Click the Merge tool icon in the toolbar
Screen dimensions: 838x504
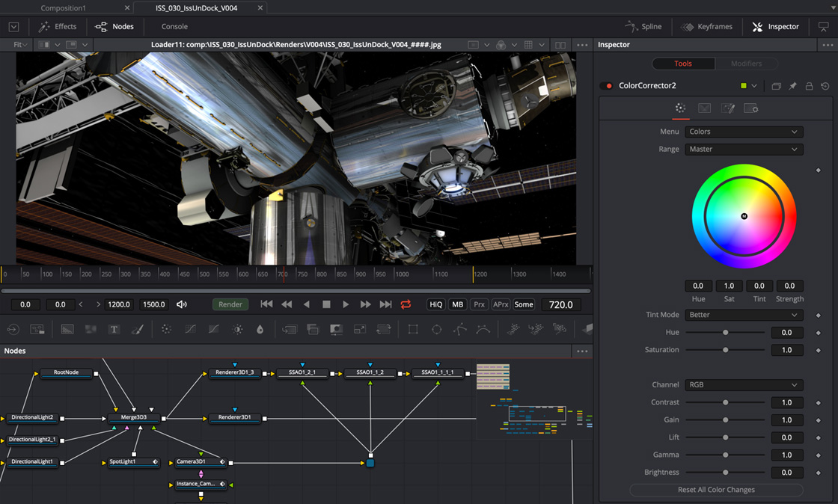(x=314, y=329)
